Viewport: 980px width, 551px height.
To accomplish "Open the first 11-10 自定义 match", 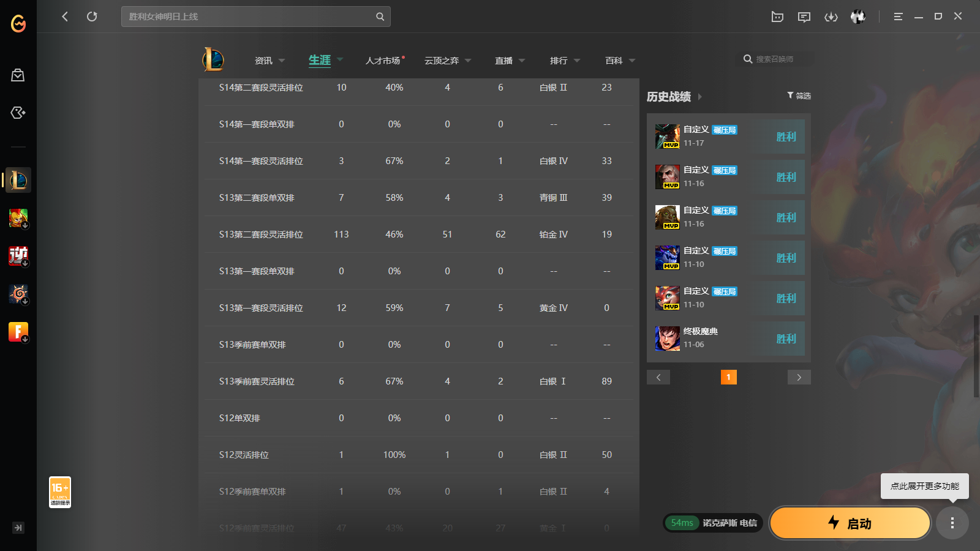I will (x=729, y=258).
